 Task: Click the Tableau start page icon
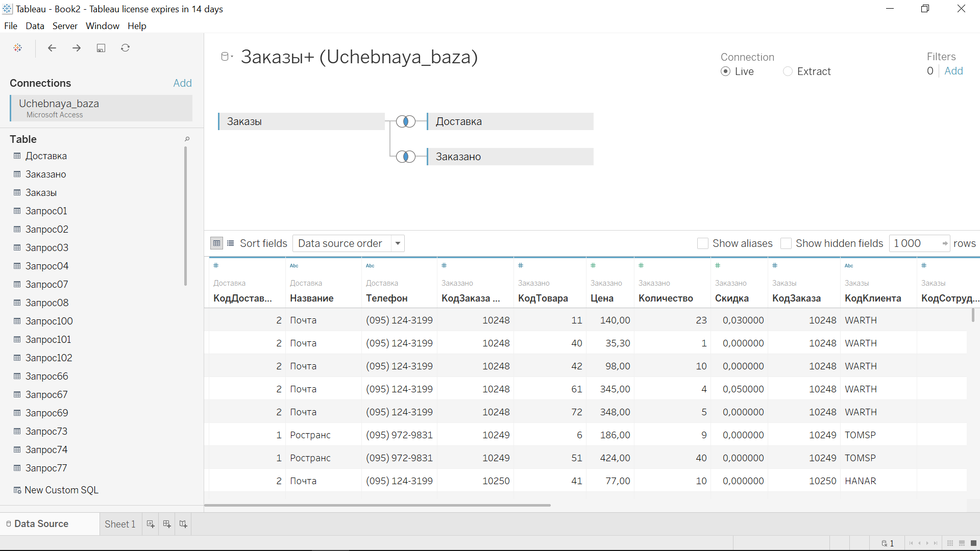point(18,48)
